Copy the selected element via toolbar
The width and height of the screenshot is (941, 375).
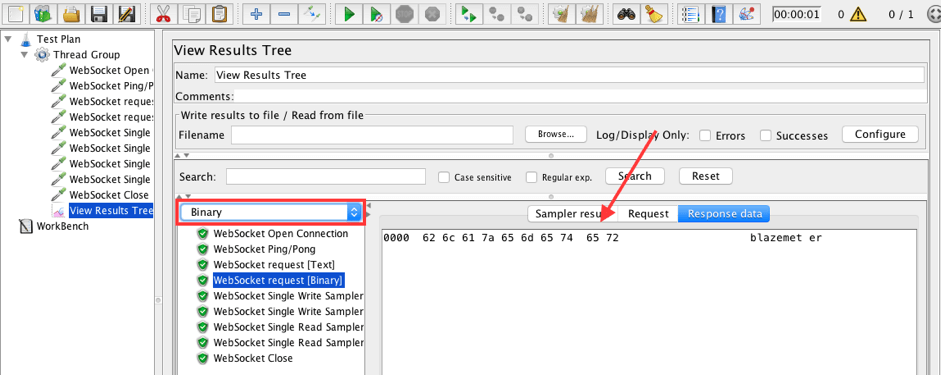192,13
